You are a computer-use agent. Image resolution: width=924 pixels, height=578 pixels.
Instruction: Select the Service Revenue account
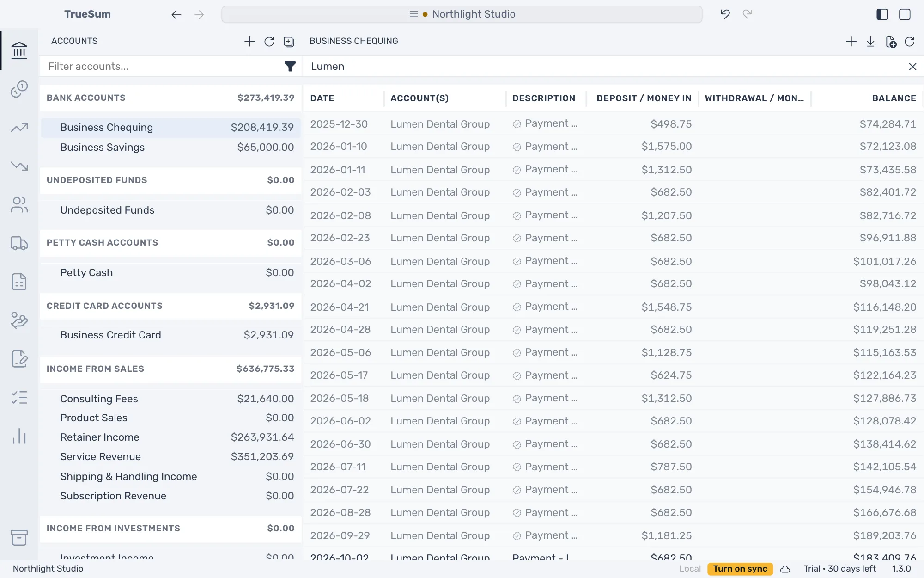[170, 457]
